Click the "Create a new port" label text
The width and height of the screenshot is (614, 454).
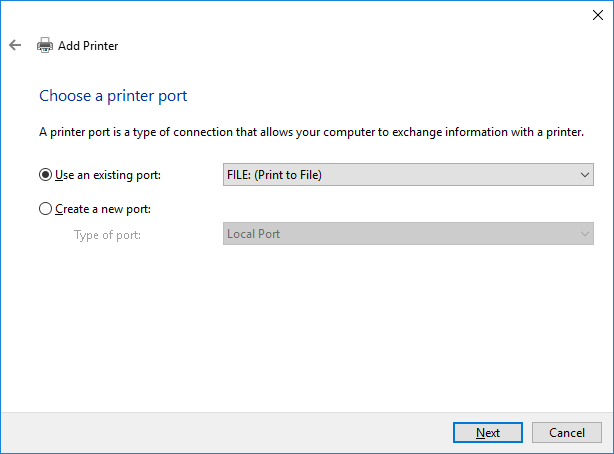coord(108,209)
